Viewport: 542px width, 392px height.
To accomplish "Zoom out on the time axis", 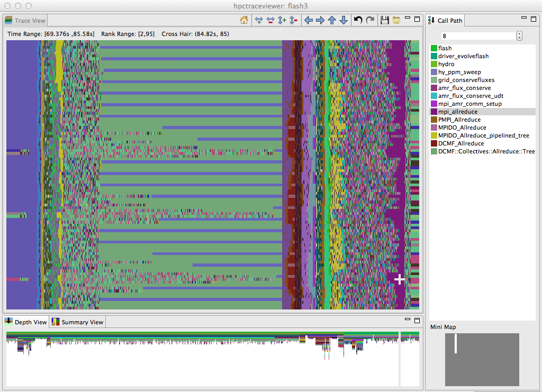I will (x=270, y=21).
